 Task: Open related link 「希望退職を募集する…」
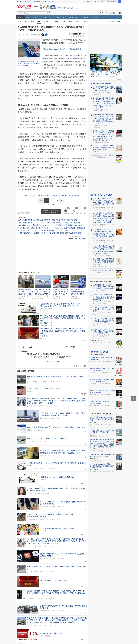click(x=49, y=223)
